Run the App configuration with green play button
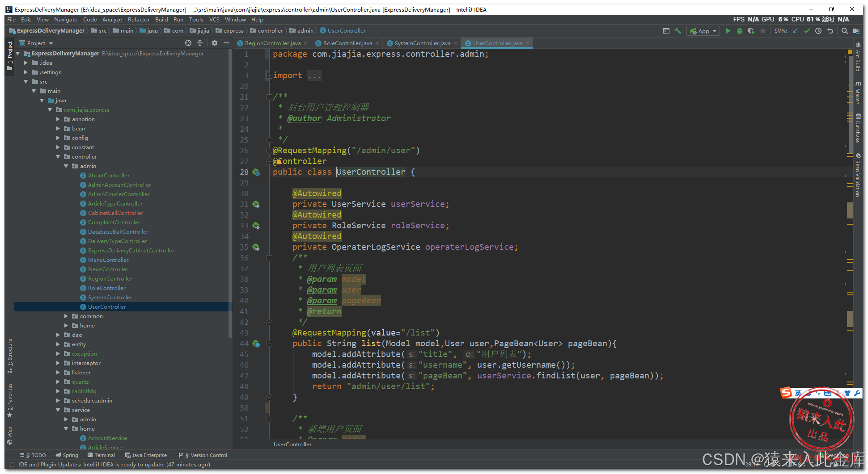Screen dimensions: 868x474 728,31
